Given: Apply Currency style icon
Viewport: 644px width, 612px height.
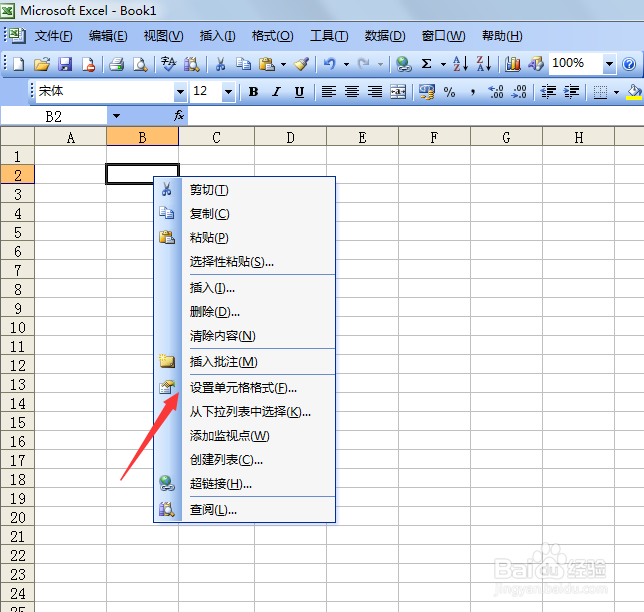Looking at the screenshot, I should click(427, 92).
